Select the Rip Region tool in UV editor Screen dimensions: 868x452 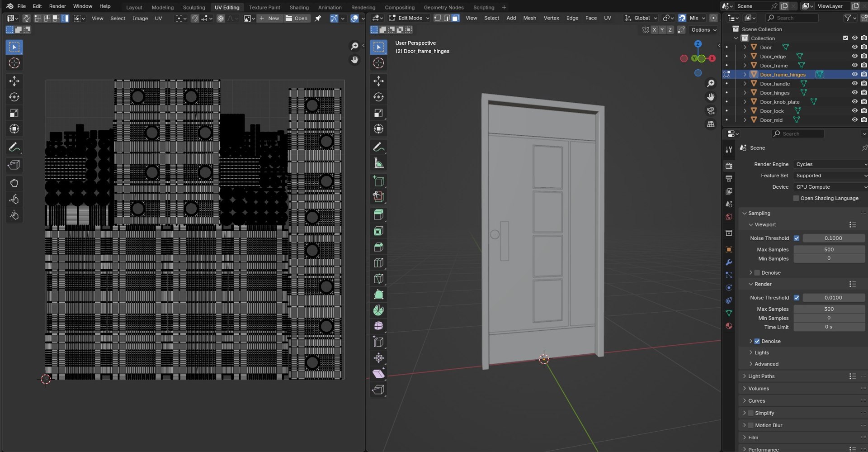(14, 165)
